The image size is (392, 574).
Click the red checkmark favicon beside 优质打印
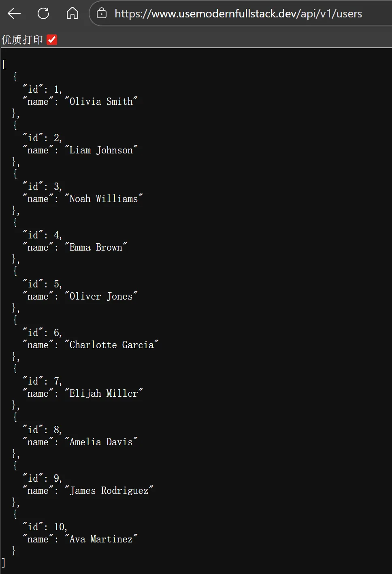pos(51,39)
